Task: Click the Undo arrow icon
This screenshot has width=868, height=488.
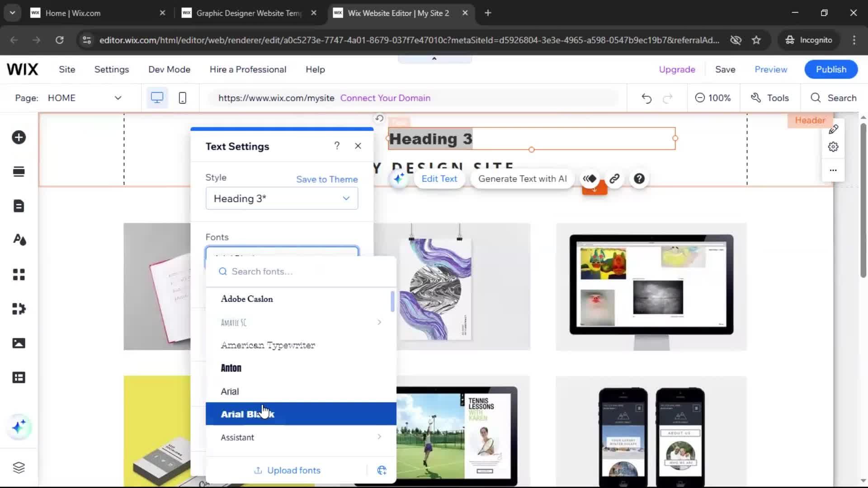Action: (x=646, y=98)
